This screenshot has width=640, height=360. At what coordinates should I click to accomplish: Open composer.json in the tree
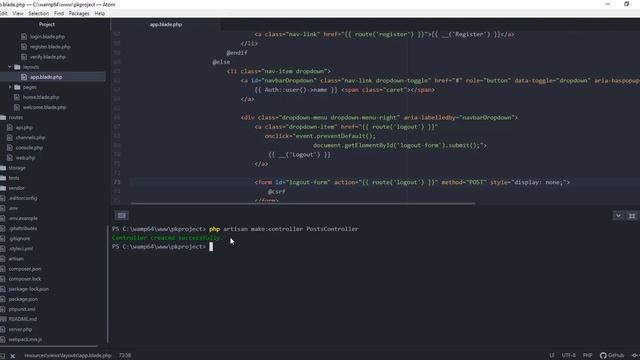pyautogui.click(x=25, y=269)
